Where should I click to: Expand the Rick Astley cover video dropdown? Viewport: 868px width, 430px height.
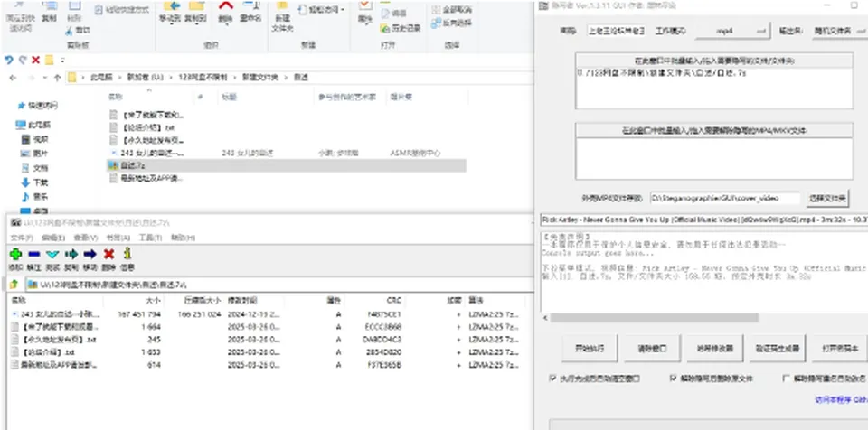[704, 220]
